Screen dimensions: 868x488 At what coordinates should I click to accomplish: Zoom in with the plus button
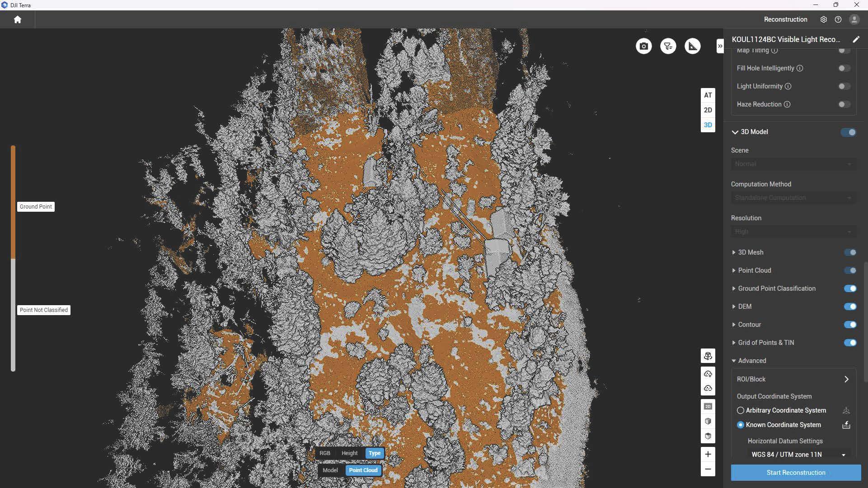pos(708,454)
